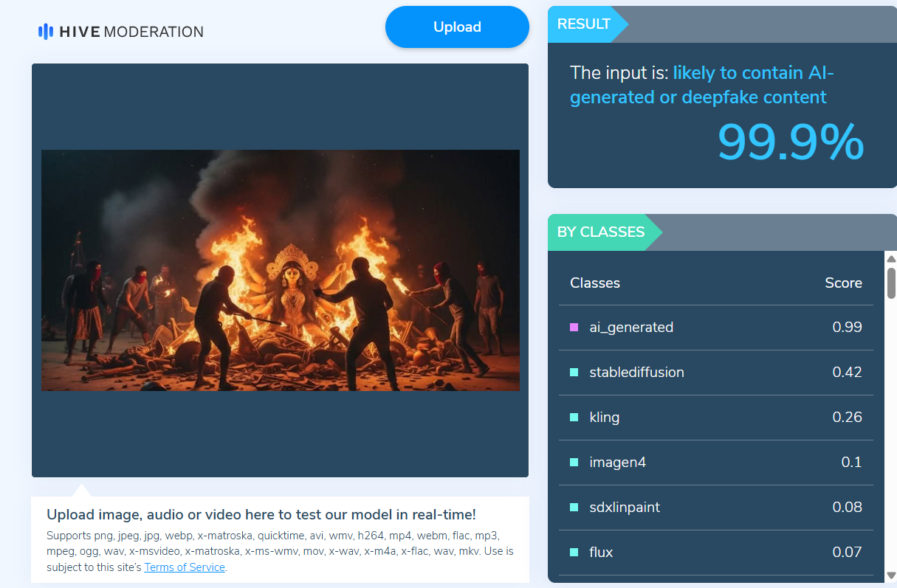This screenshot has height=588, width=897.
Task: Click the teal square beside sdxlinpaint
Action: pos(574,508)
